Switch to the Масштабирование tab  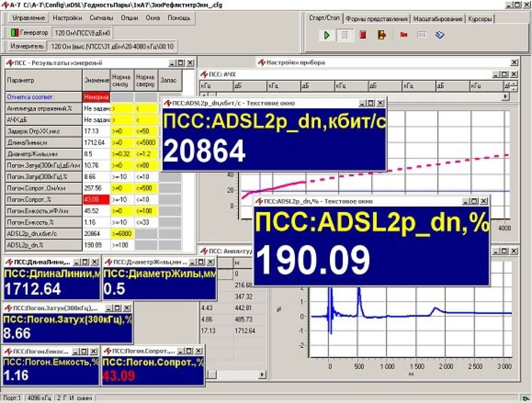point(438,19)
